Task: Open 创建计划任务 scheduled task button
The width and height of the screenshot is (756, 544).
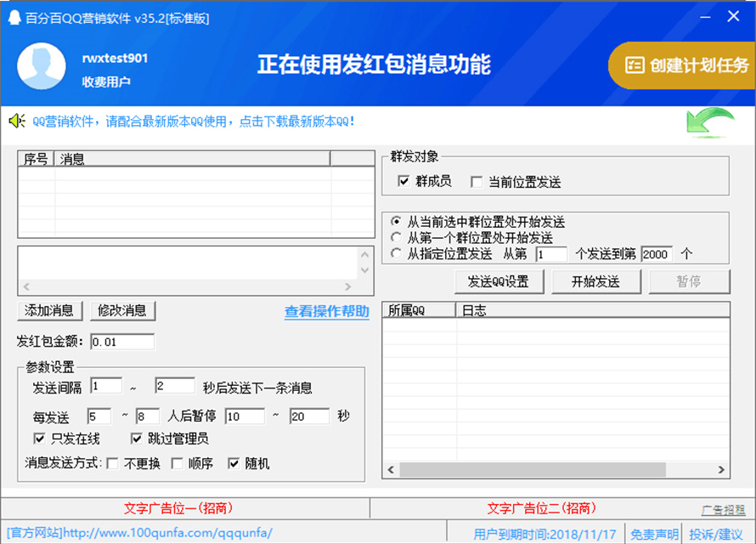Action: click(682, 65)
